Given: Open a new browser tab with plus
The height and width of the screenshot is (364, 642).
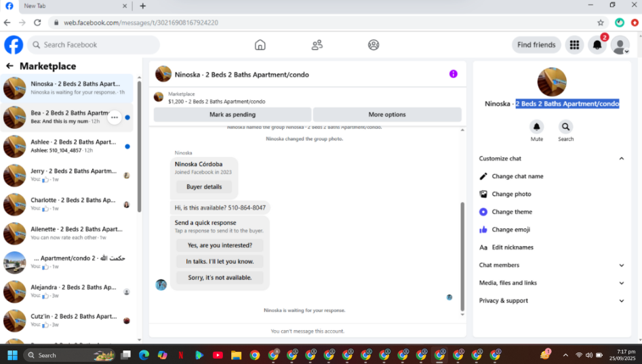Looking at the screenshot, I should click(142, 5).
